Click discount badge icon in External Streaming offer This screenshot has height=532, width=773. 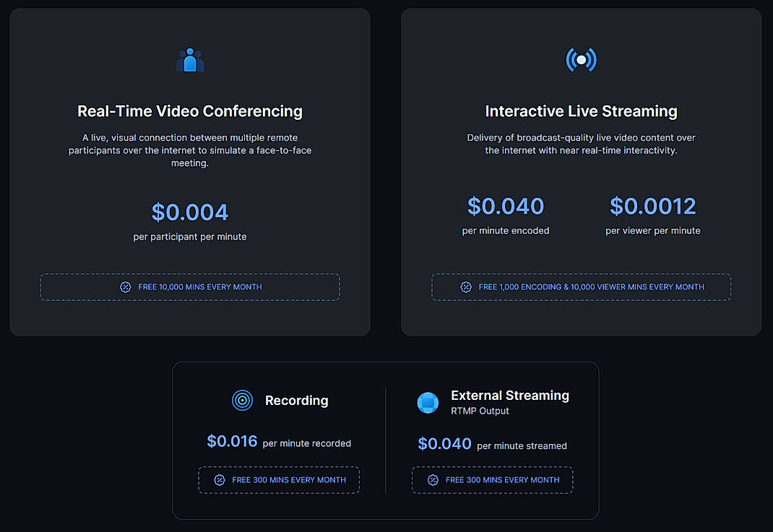433,480
